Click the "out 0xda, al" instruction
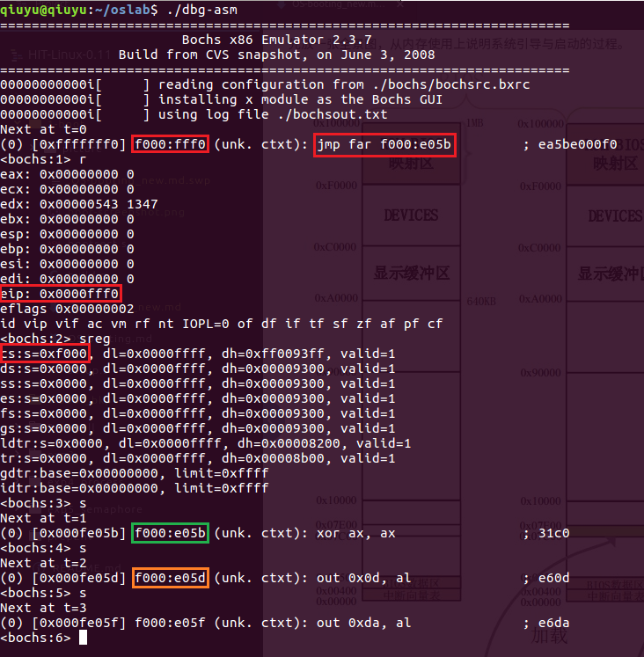The image size is (644, 657). pos(363,623)
